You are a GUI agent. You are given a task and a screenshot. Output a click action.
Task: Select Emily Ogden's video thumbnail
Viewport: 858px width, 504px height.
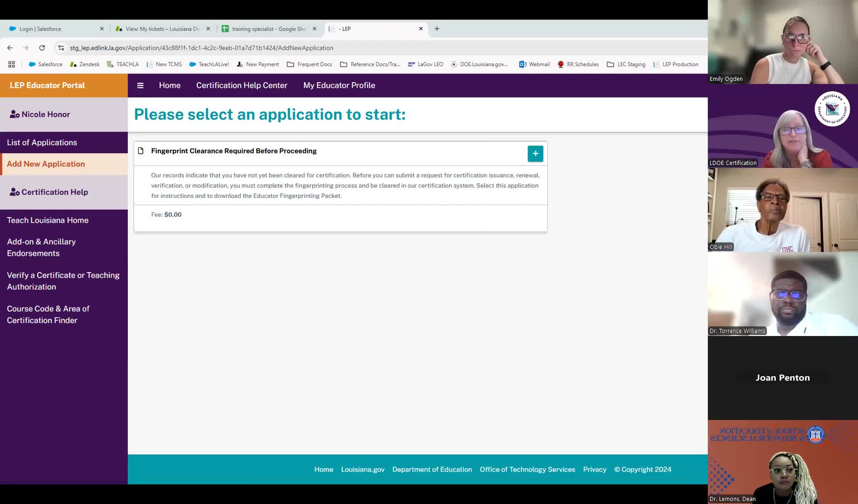point(783,42)
